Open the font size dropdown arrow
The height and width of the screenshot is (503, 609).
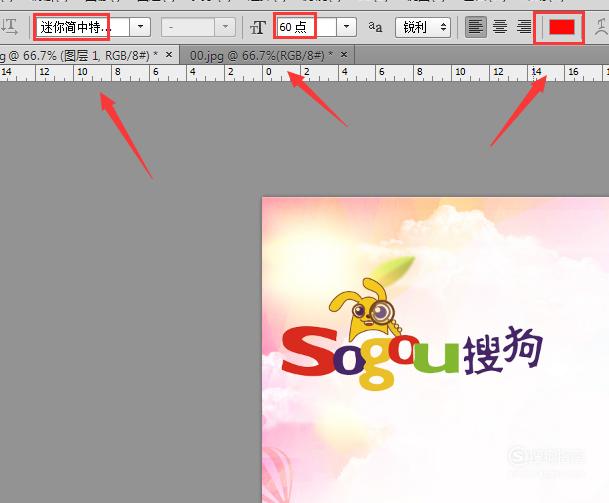[x=346, y=27]
